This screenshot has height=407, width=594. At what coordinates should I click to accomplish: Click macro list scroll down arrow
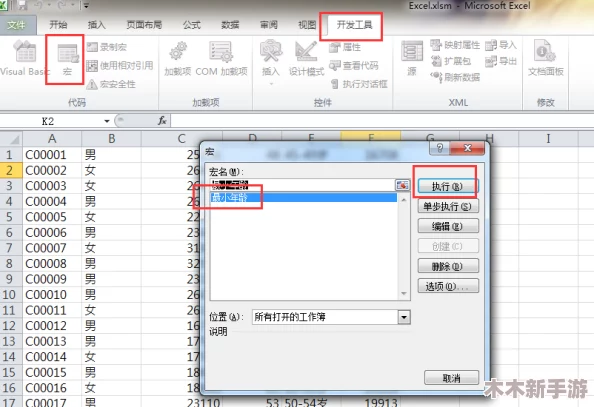tap(404, 293)
